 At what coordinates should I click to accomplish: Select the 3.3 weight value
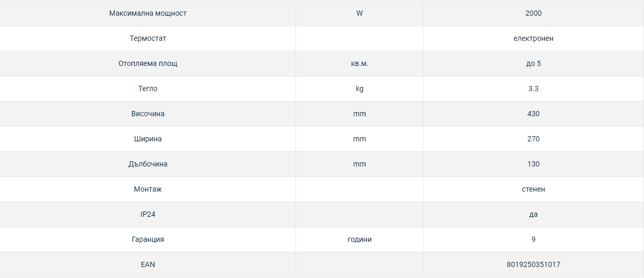tap(533, 88)
